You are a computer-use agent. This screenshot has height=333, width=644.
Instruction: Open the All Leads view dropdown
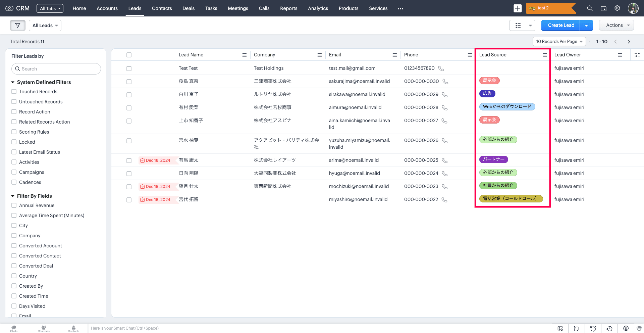click(x=45, y=26)
